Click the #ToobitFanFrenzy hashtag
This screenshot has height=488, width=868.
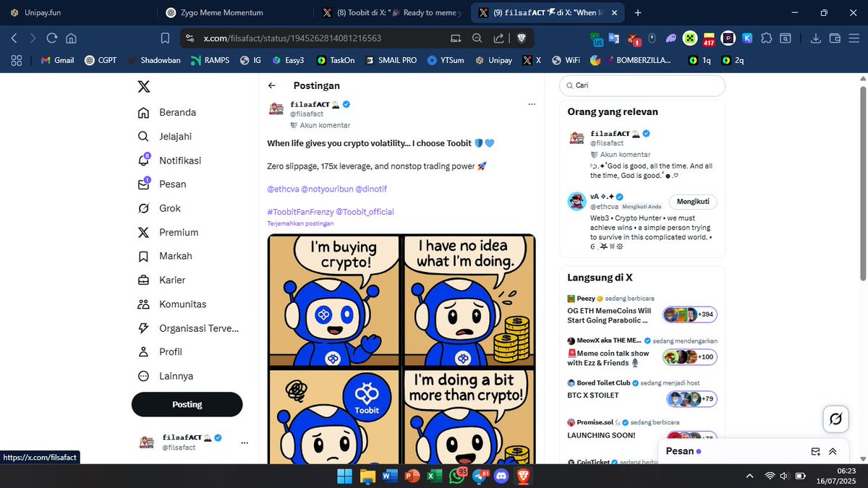pyautogui.click(x=300, y=212)
